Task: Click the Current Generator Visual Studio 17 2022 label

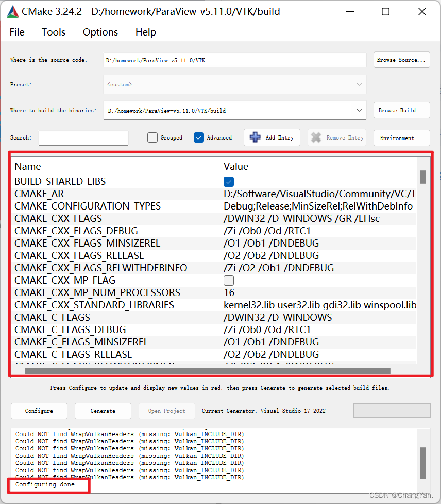Action: tap(264, 411)
